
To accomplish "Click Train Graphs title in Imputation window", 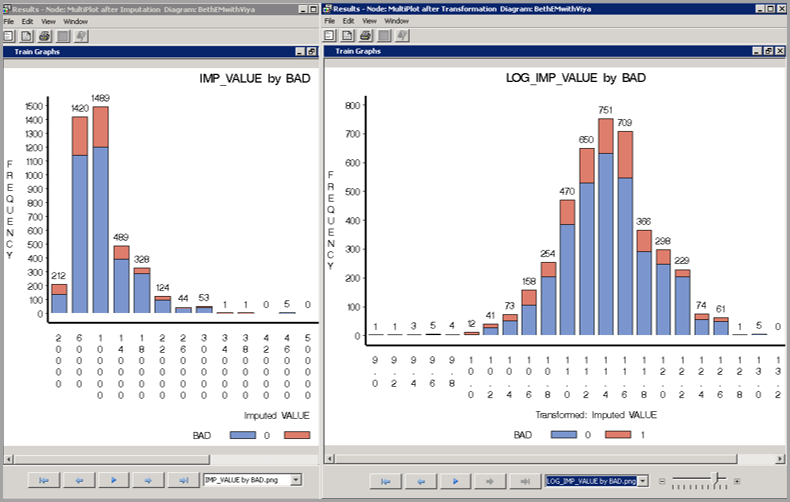I will tap(37, 51).
